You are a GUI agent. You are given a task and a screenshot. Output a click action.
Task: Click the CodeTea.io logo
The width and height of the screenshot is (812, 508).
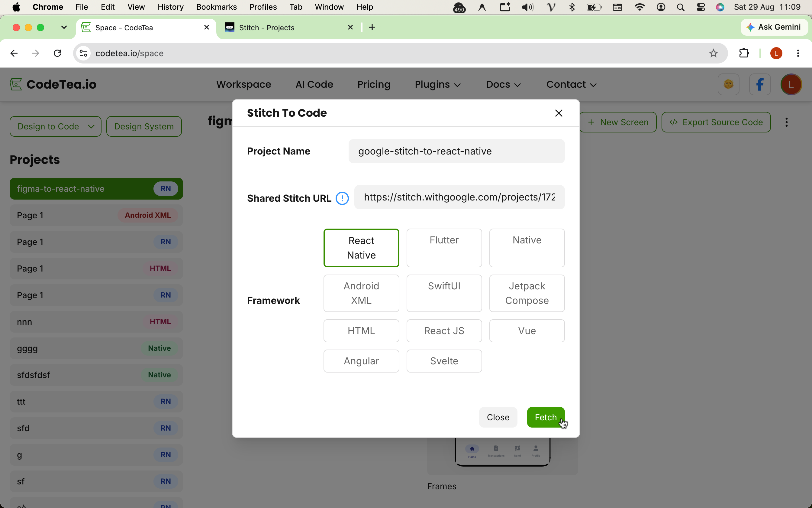[x=53, y=84]
